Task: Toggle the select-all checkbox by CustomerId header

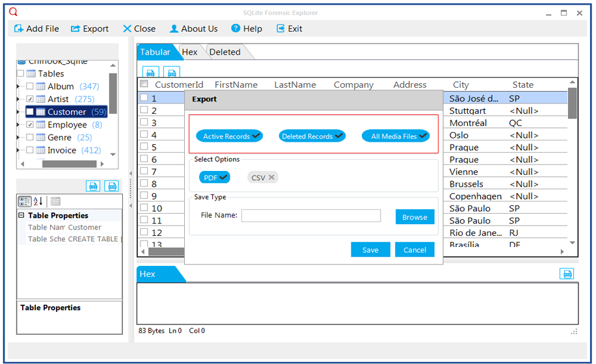Action: point(144,84)
